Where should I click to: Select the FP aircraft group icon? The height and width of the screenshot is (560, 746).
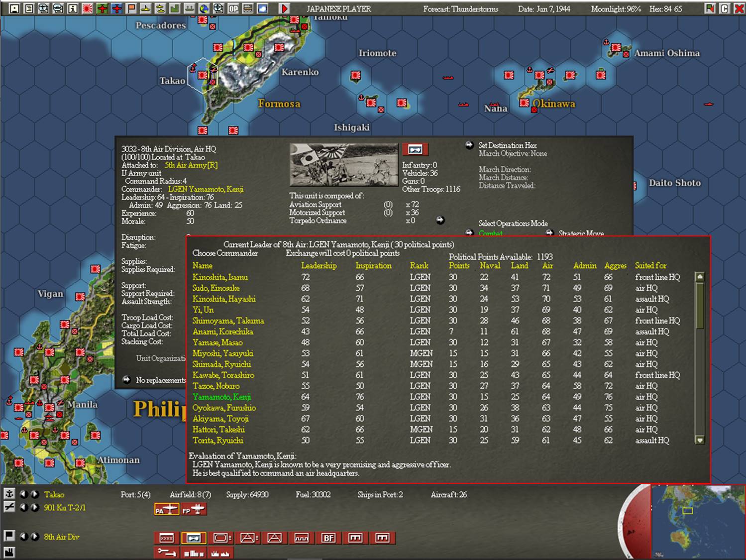click(x=194, y=509)
